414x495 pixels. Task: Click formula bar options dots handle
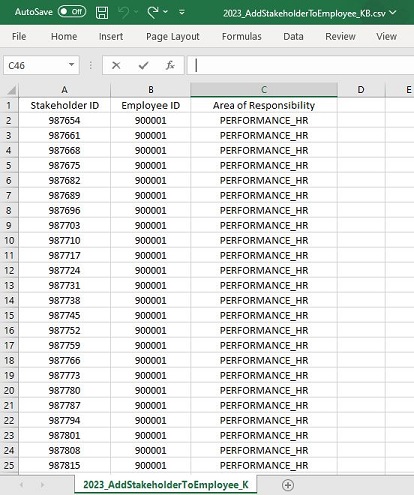coord(91,65)
